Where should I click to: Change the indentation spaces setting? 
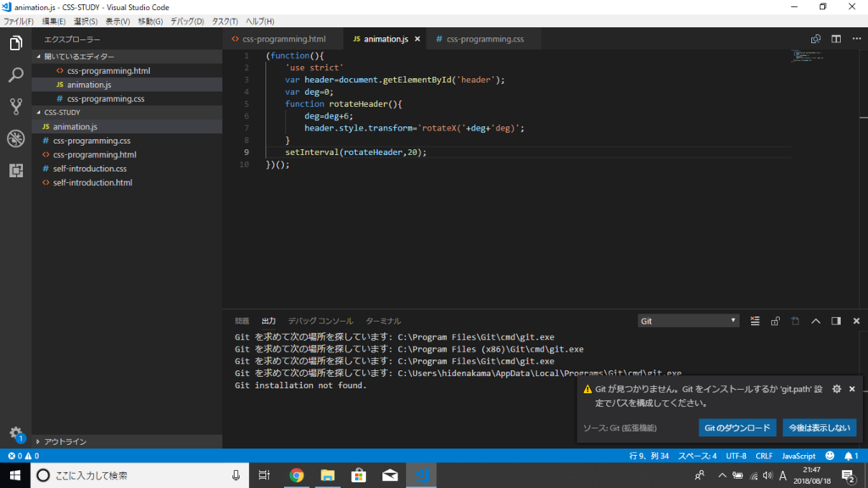click(697, 456)
